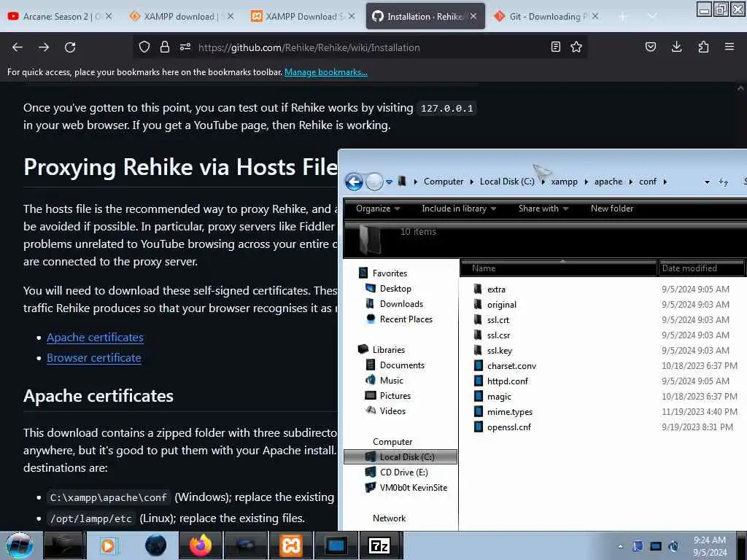Expand conf breadcrumb arrow
The image size is (747, 560).
[665, 182]
